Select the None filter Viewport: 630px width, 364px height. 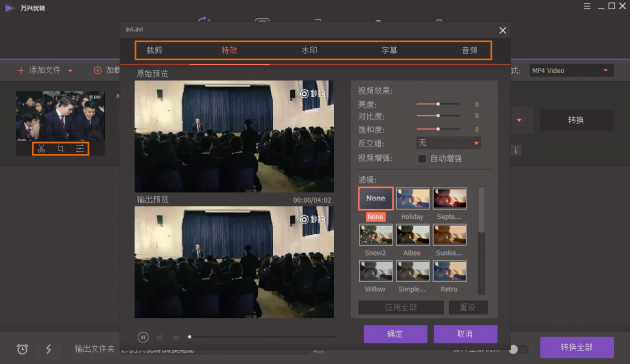pyautogui.click(x=376, y=198)
